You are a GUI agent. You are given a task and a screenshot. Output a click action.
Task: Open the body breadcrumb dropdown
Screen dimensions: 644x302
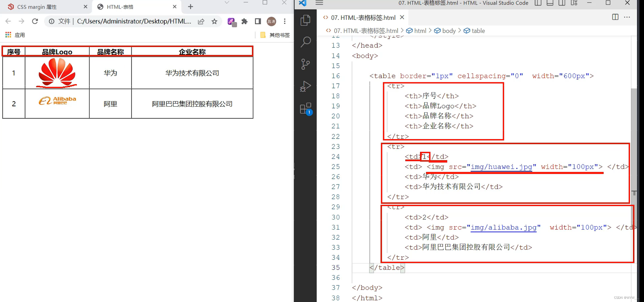click(x=445, y=31)
